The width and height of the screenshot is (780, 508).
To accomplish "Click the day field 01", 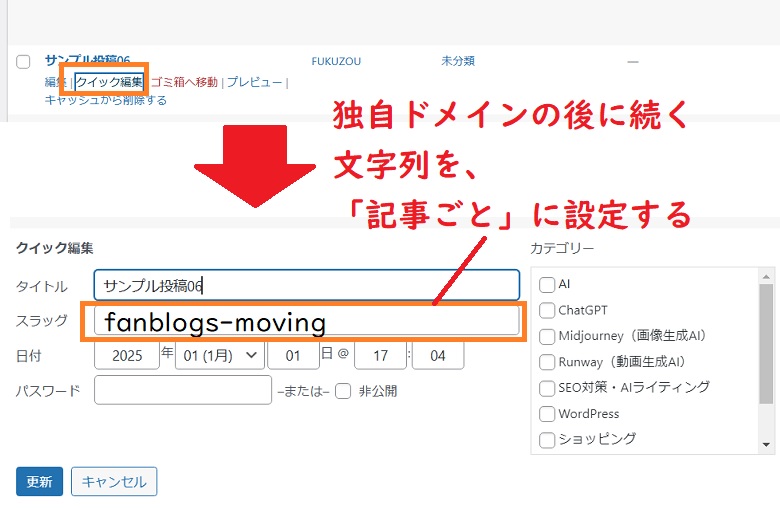I will click(293, 355).
